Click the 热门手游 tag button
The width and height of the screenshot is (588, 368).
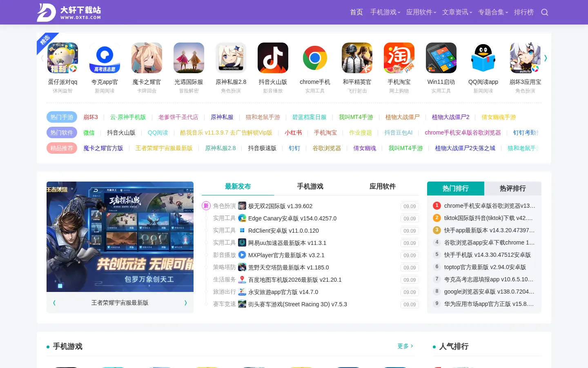tap(62, 117)
